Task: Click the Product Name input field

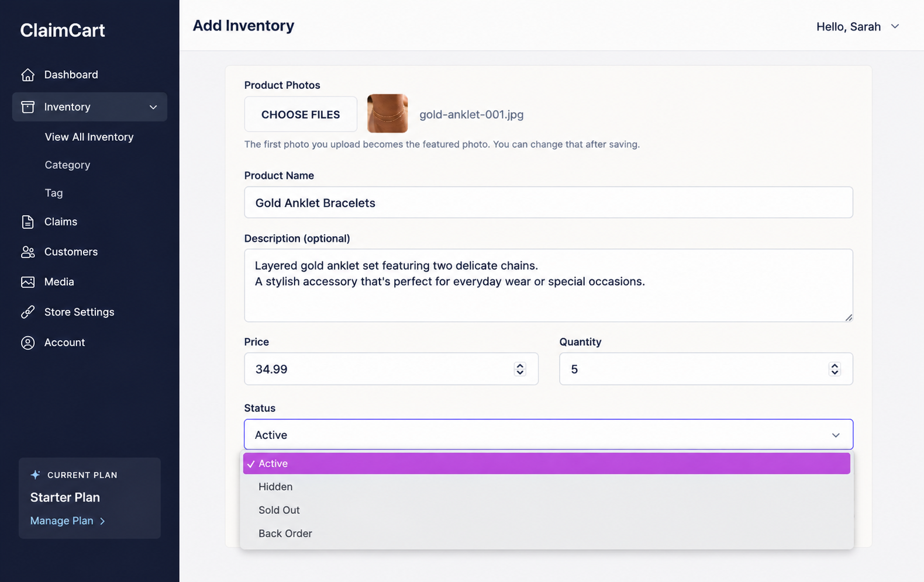Action: click(x=548, y=202)
